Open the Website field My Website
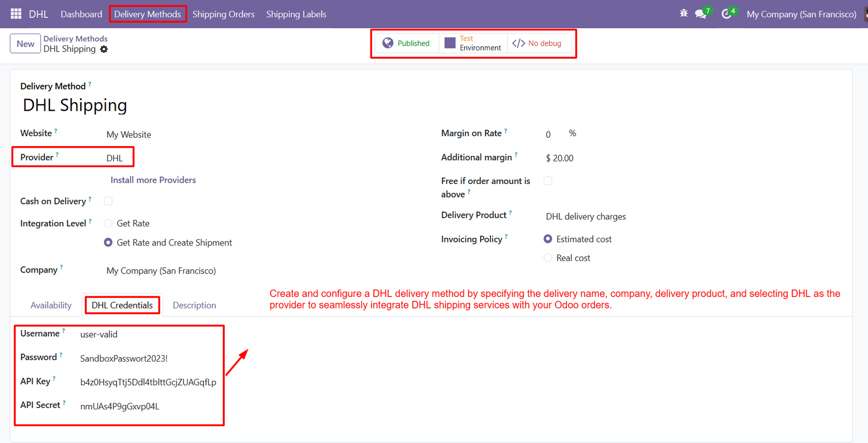The height and width of the screenshot is (443, 868). click(x=129, y=135)
